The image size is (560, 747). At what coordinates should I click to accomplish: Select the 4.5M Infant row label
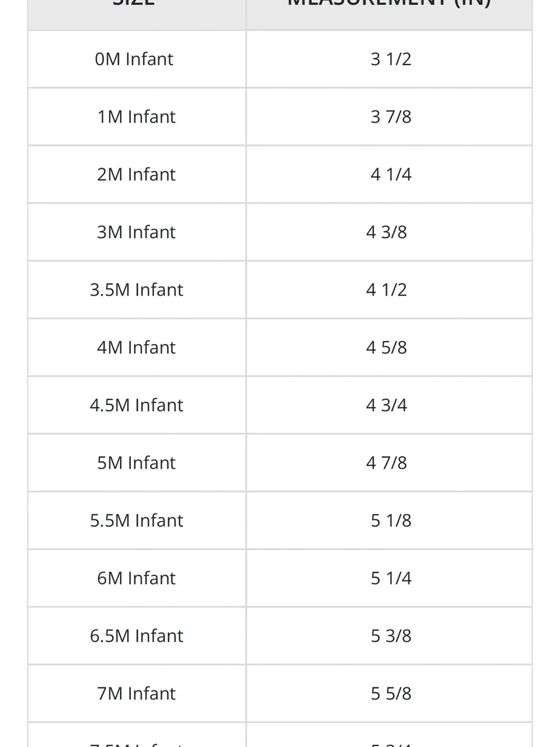136,405
